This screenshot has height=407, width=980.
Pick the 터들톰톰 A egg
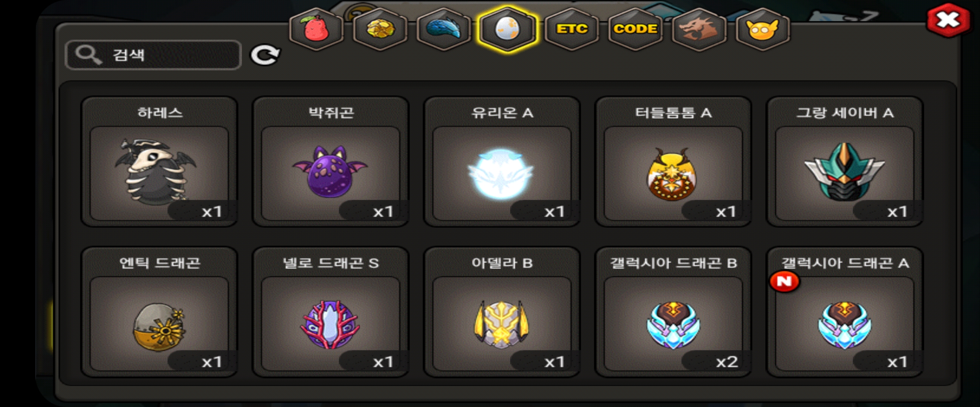point(673,162)
